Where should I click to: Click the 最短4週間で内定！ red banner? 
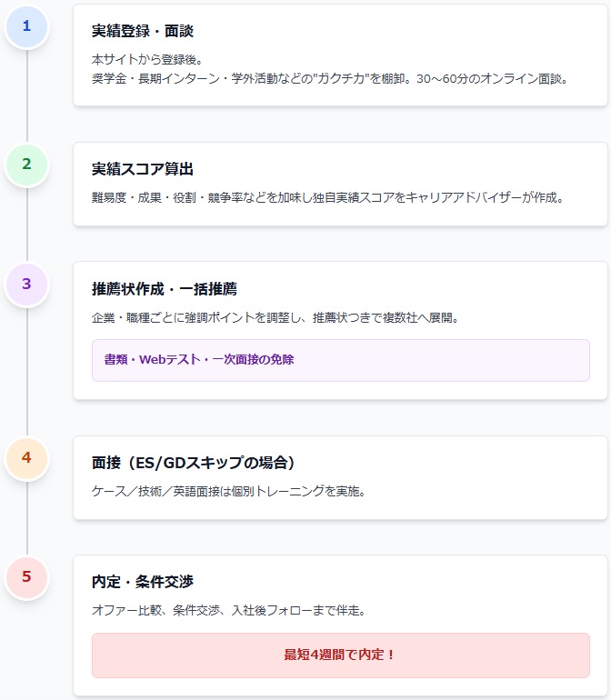click(x=340, y=655)
